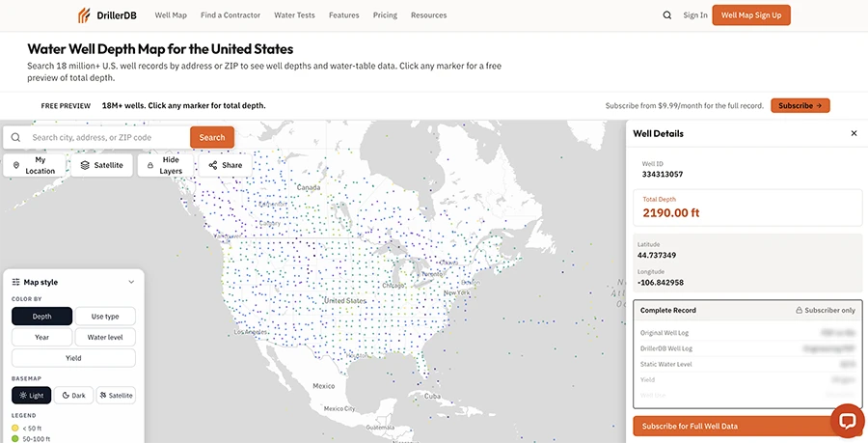868x443 pixels.
Task: Switch map to Satellite layer button
Action: point(102,165)
